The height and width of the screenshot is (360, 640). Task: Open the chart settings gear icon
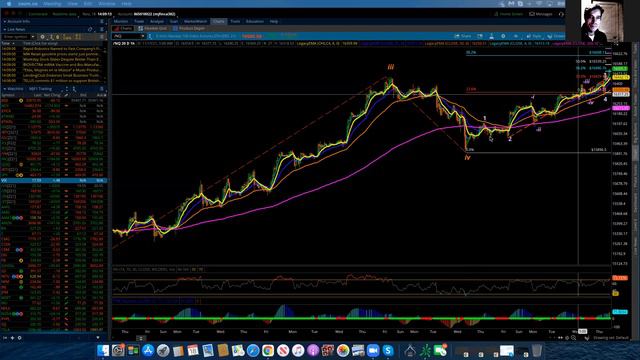[503, 36]
